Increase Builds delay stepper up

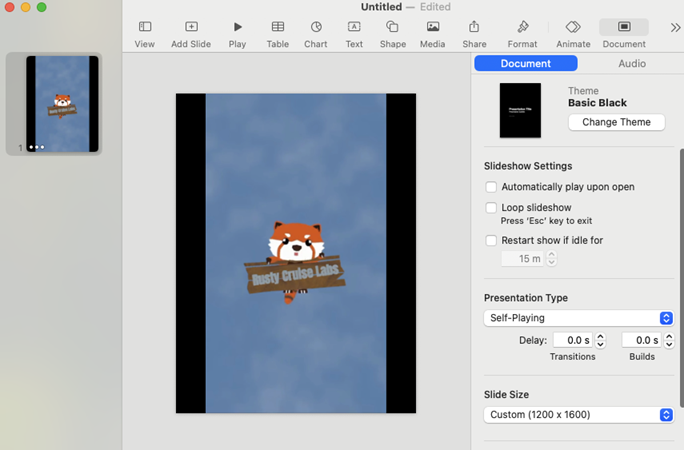pyautogui.click(x=669, y=337)
